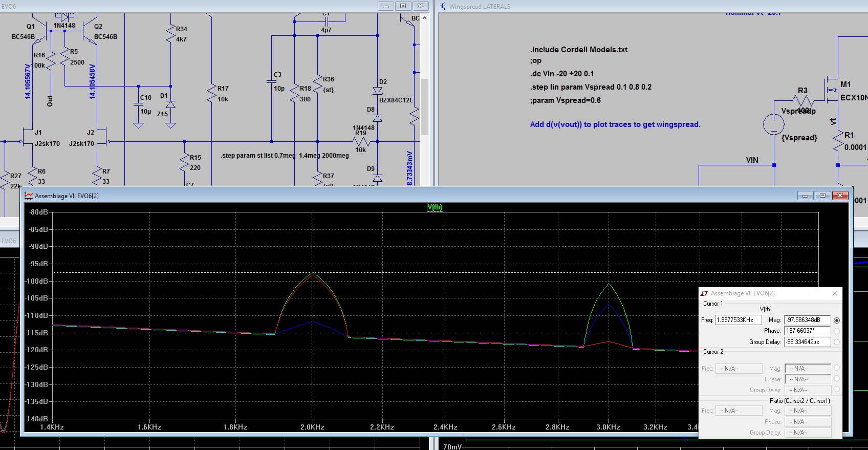Click JFET J2 label
This screenshot has height=450, width=868.
point(91,132)
